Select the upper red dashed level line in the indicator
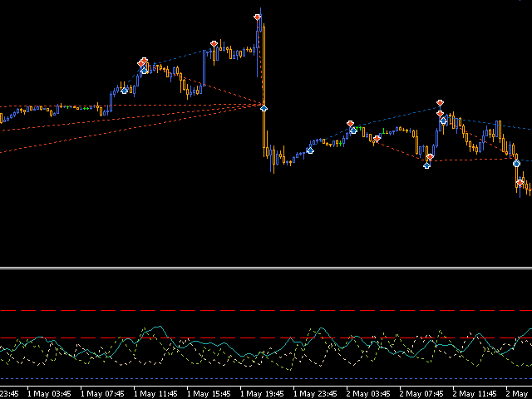Screen dimensions: 532x399 click(266, 310)
